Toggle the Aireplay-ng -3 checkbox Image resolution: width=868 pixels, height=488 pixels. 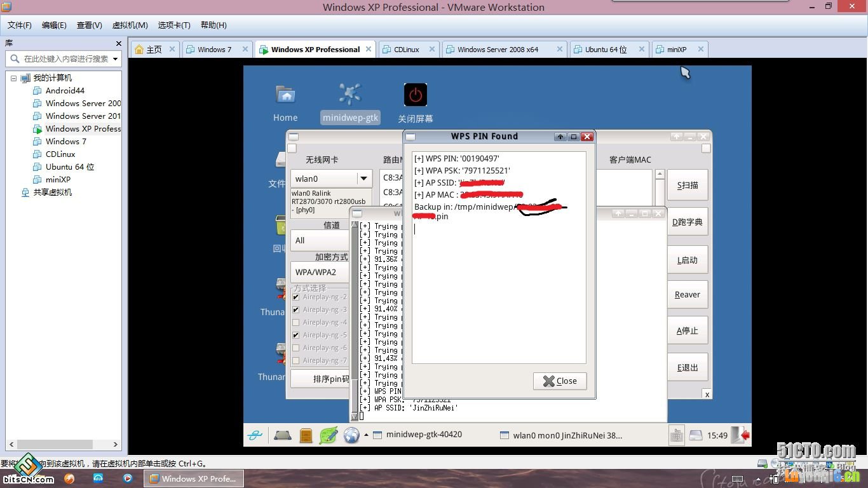click(295, 309)
